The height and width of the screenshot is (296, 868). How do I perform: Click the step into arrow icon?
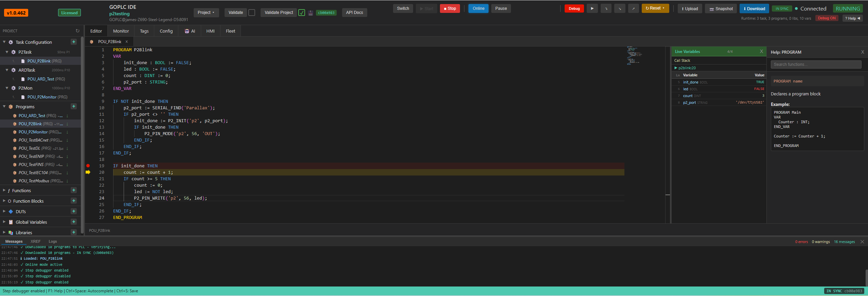[620, 8]
